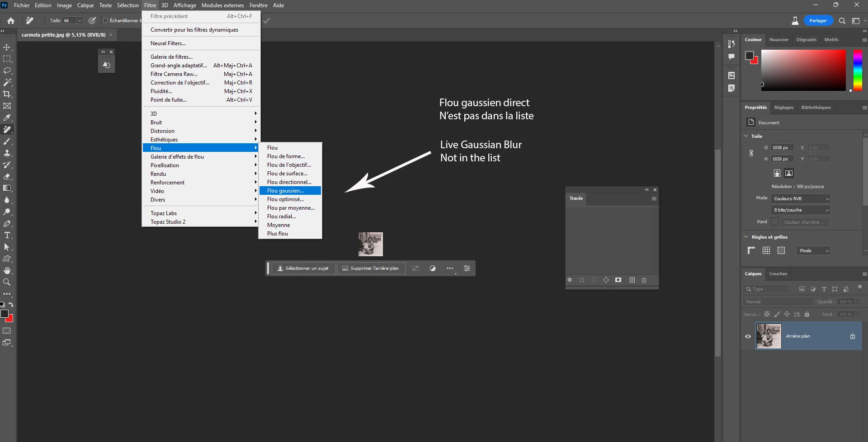This screenshot has height=442, width=868.
Task: Select the Spot Healing Brush tool
Action: (x=7, y=129)
